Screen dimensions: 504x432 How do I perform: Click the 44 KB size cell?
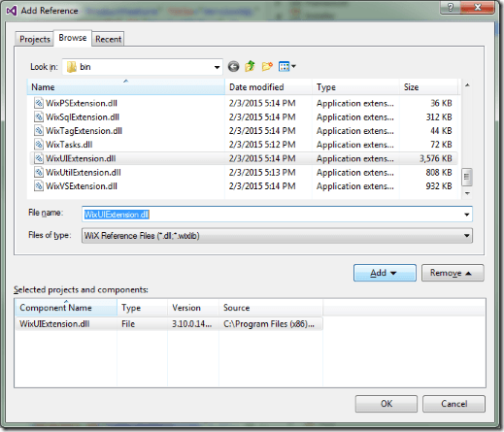point(441,131)
